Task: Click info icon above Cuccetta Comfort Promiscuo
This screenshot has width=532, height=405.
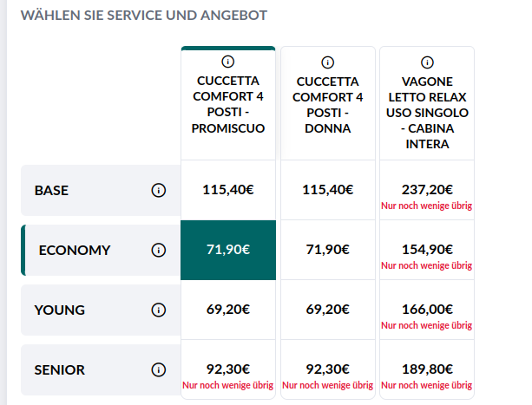Action: pos(228,62)
